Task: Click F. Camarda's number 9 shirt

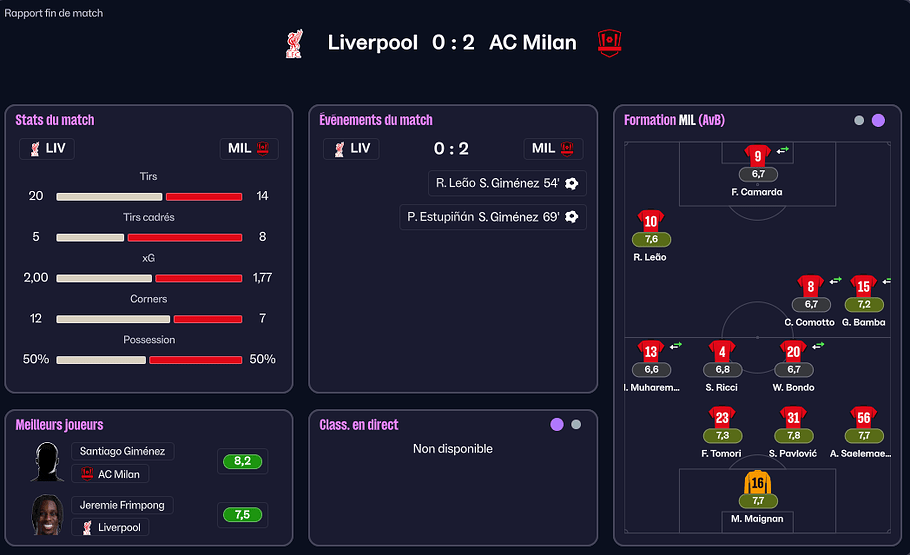Action: tap(757, 156)
